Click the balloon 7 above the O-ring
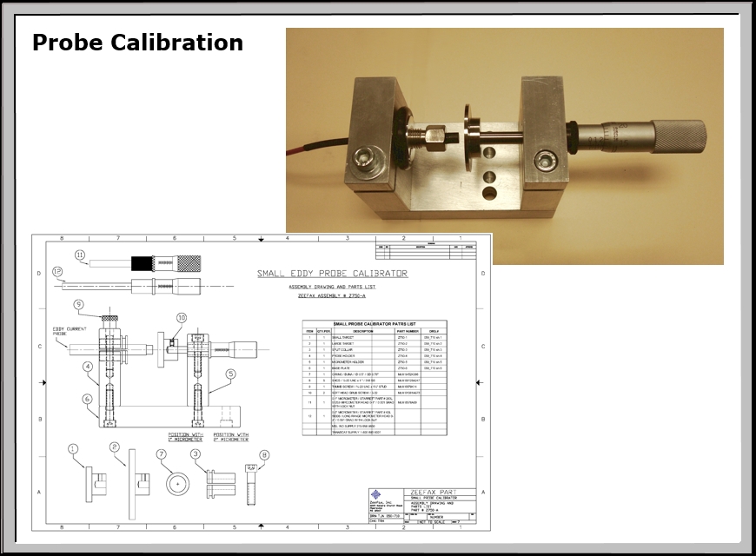 [x=162, y=454]
